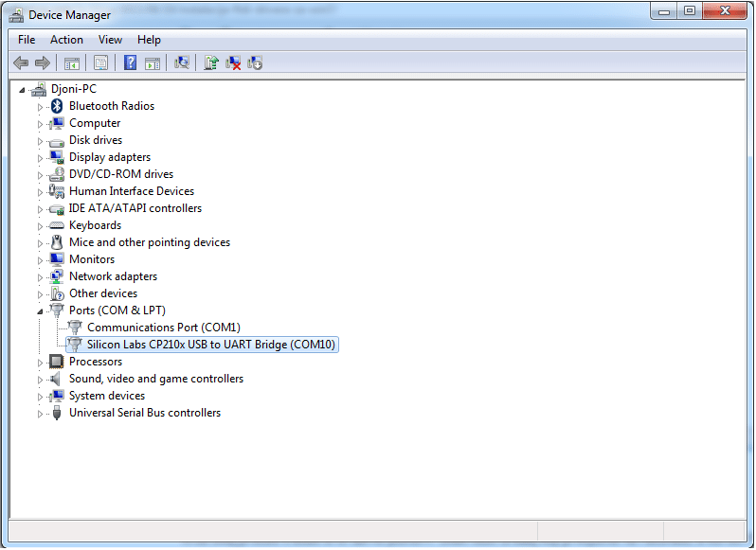Collapse the Djoni-PC root node
The image size is (756, 550).
point(23,89)
